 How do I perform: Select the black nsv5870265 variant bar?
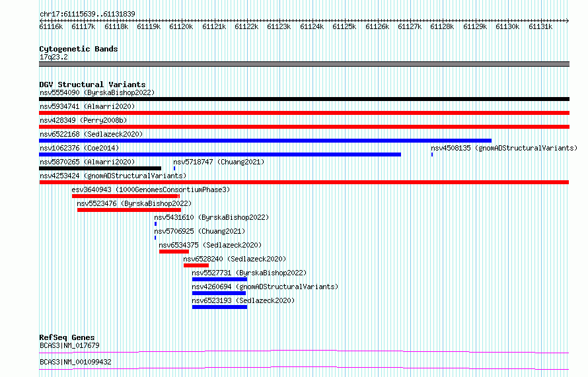pyautogui.click(x=100, y=168)
